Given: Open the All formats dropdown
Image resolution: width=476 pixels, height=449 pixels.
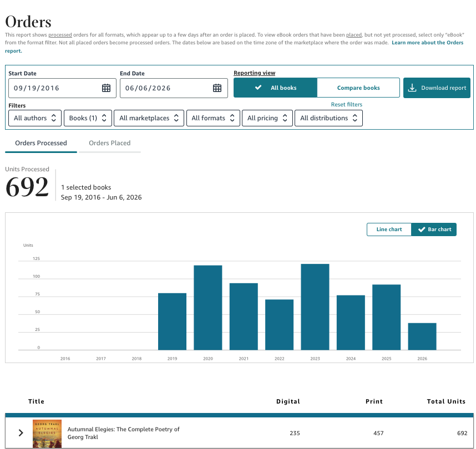Looking at the screenshot, I should [213, 118].
